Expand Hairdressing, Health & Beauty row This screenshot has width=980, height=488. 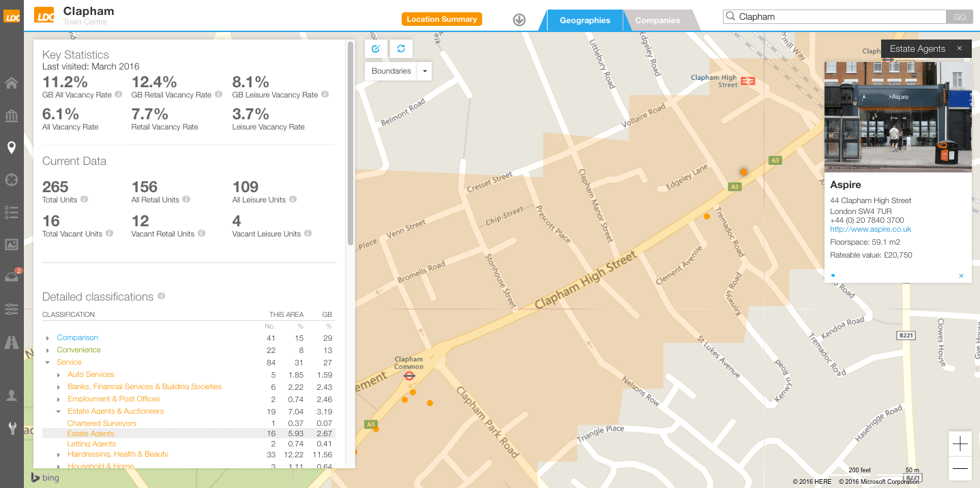pos(59,455)
